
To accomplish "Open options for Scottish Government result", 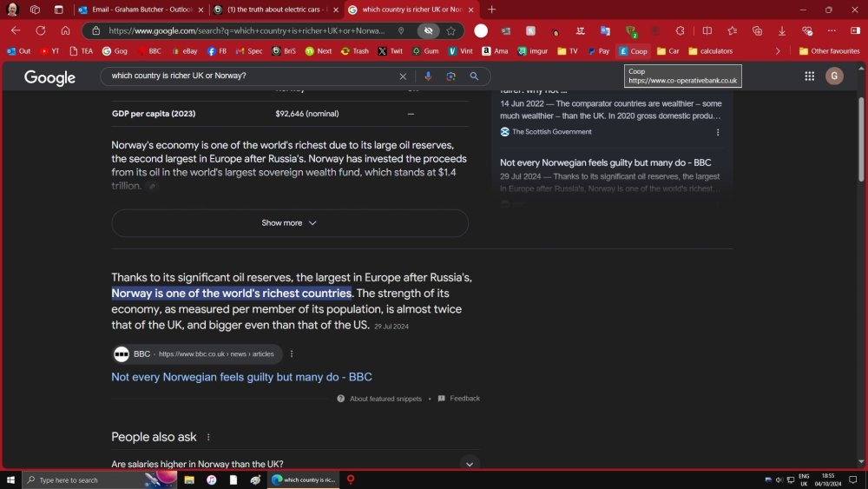I will pos(718,132).
